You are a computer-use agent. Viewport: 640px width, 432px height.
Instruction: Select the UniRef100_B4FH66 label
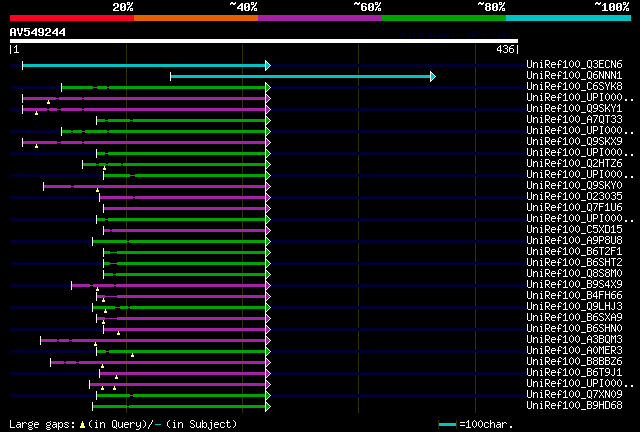point(574,296)
